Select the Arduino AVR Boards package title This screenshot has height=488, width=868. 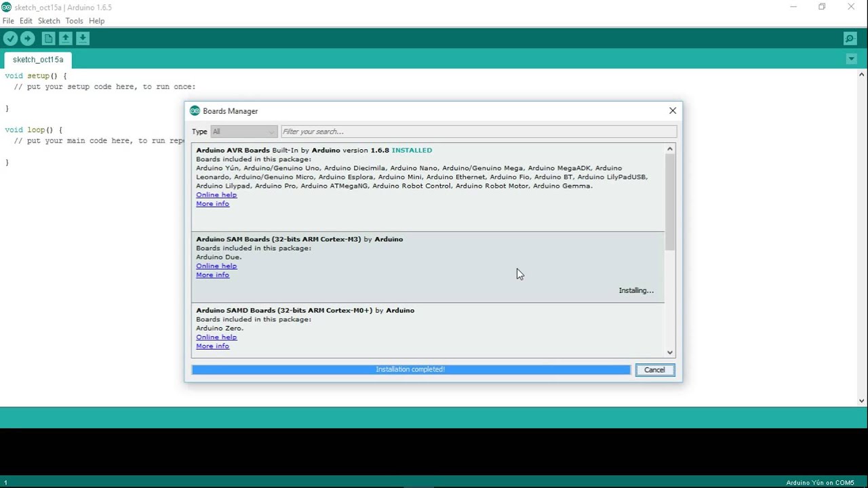point(233,150)
